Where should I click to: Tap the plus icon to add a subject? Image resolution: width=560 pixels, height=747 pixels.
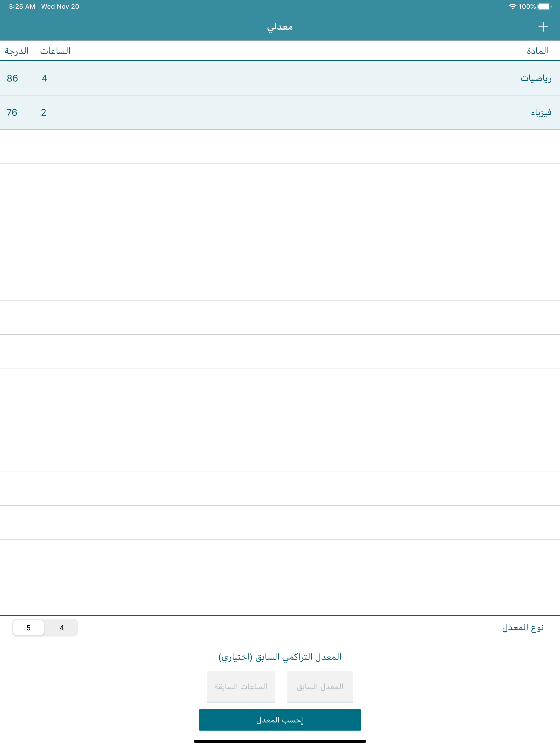(x=543, y=27)
